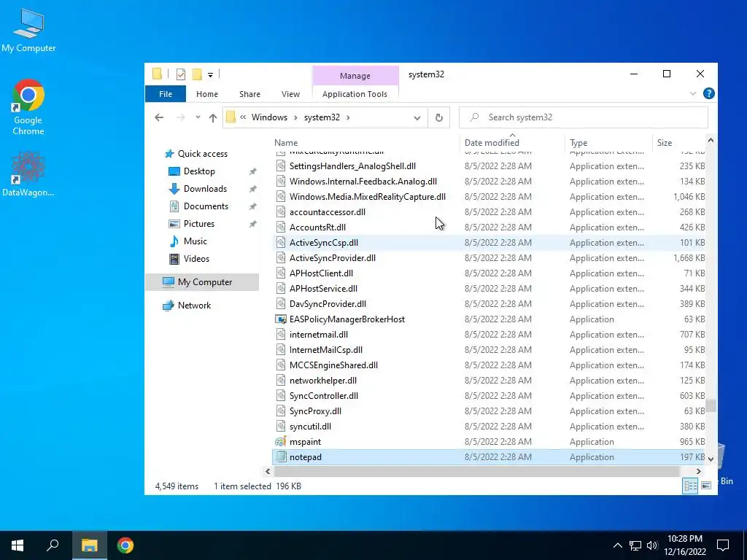Click the vertical scrollbar down arrow

tap(711, 459)
